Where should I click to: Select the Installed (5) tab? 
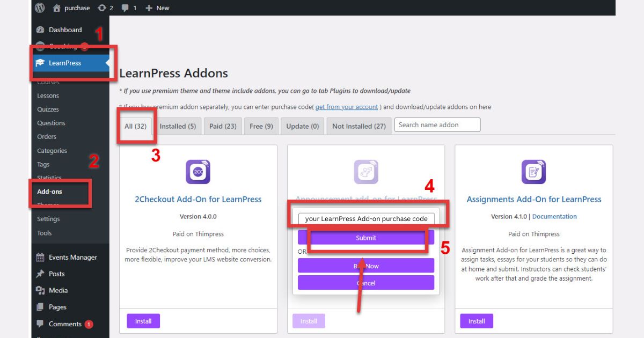click(178, 127)
